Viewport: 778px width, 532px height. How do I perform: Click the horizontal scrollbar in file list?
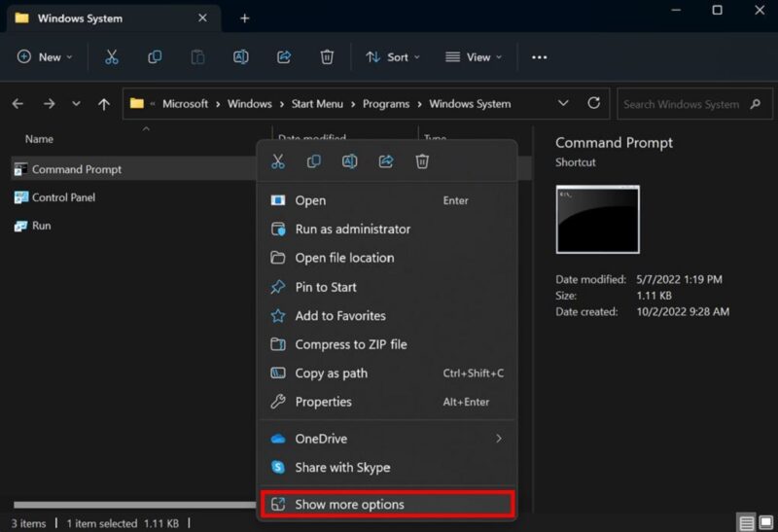pyautogui.click(x=134, y=505)
